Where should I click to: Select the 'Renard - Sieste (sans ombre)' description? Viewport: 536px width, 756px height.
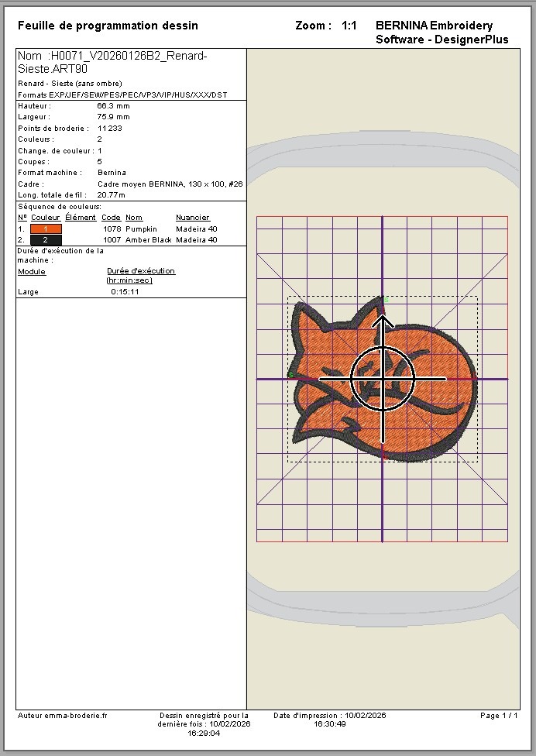(x=70, y=84)
